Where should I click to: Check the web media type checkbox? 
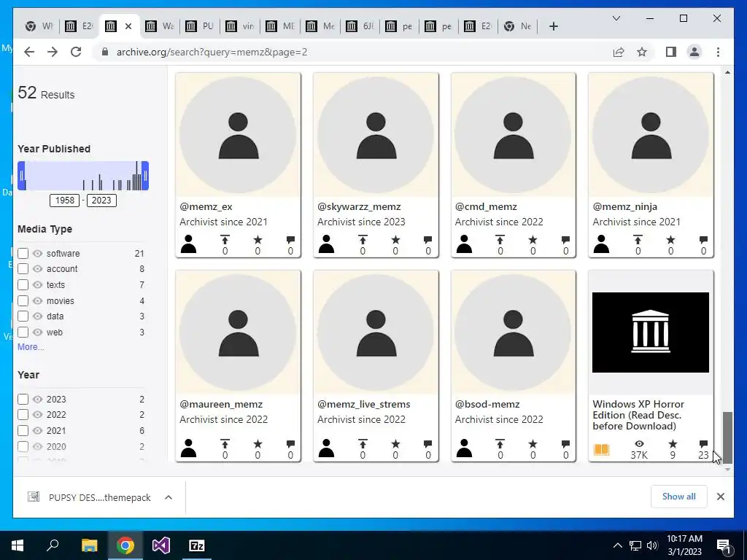coord(23,332)
